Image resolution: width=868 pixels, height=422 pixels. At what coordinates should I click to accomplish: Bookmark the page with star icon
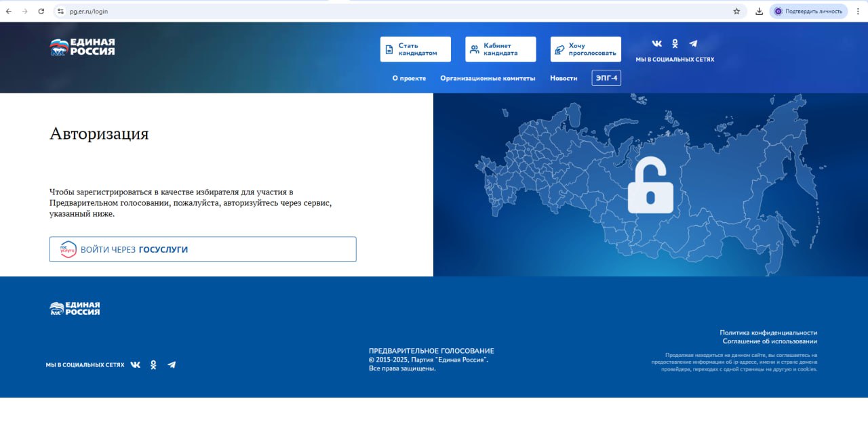click(x=736, y=11)
